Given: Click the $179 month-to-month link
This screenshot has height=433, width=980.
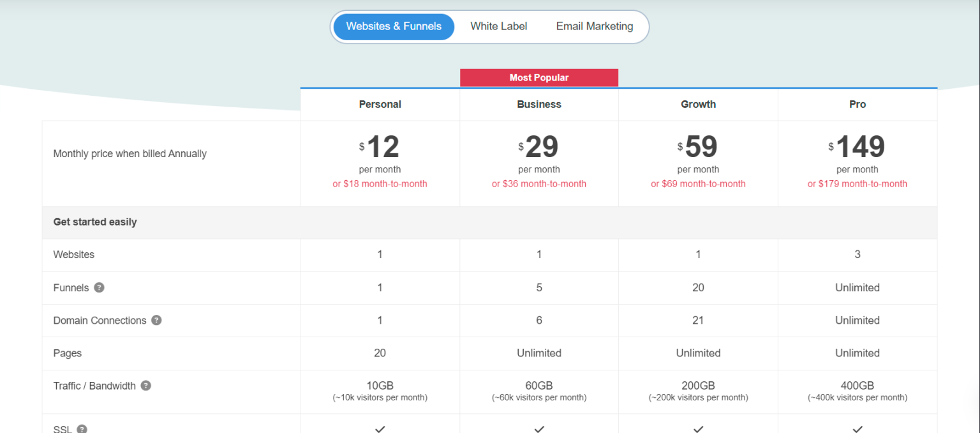Looking at the screenshot, I should click(857, 183).
